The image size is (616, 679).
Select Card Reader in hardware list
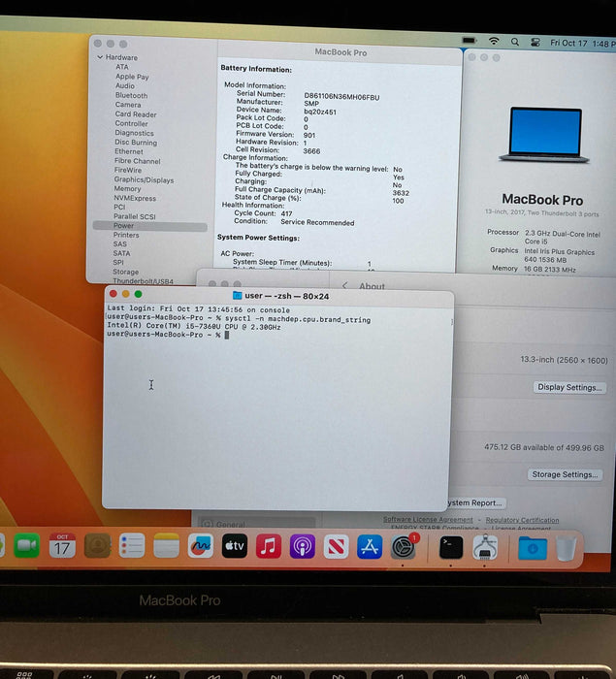click(x=136, y=113)
